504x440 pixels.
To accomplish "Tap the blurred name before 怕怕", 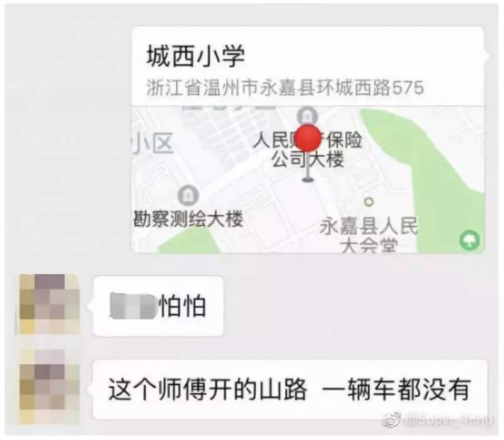I will point(133,305).
